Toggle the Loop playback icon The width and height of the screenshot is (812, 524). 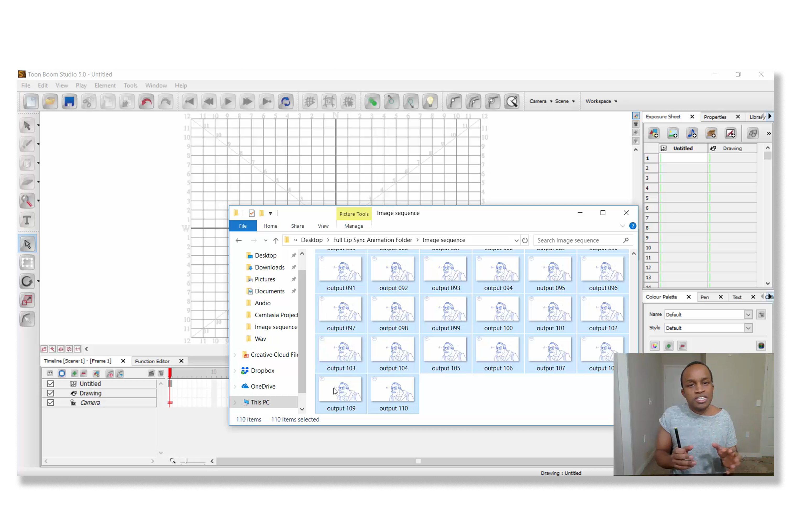tap(286, 101)
